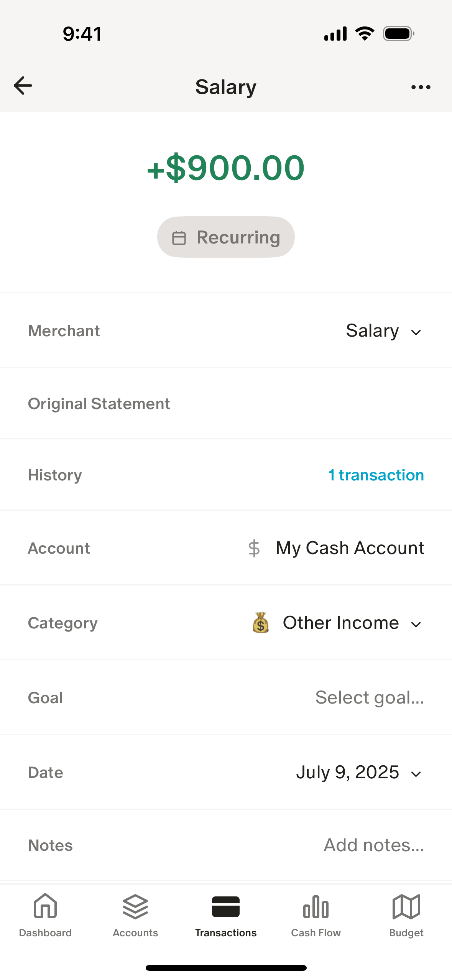Tap the Add notes field

point(374,845)
